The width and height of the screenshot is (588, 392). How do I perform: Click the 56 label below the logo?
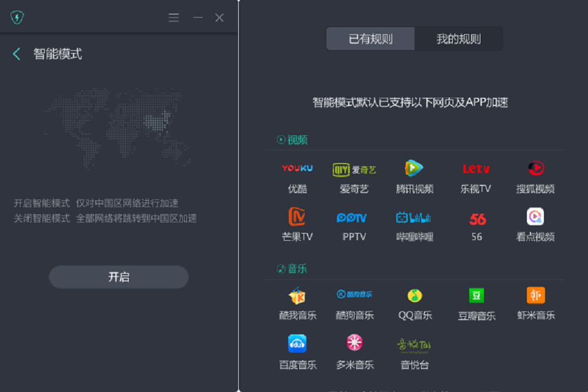click(x=477, y=237)
